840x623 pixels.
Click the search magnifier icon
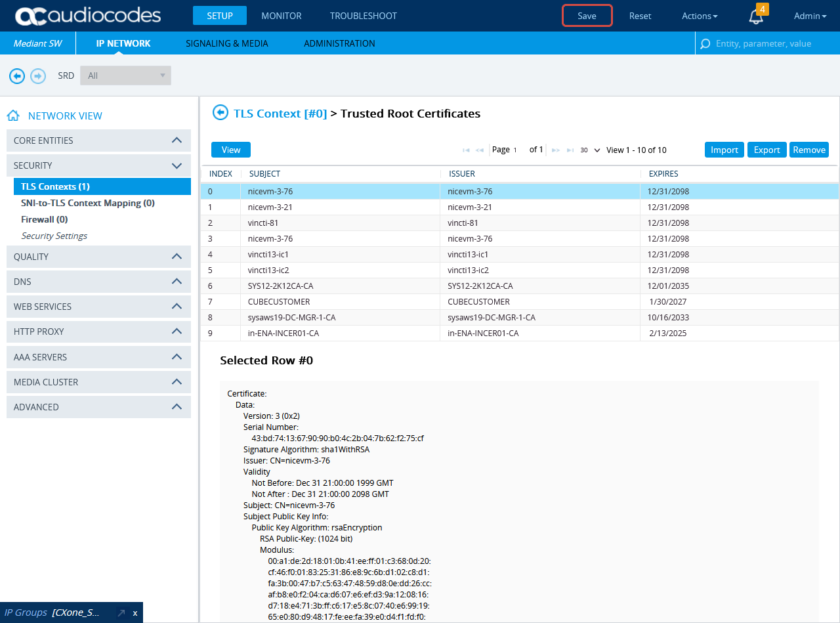click(705, 44)
